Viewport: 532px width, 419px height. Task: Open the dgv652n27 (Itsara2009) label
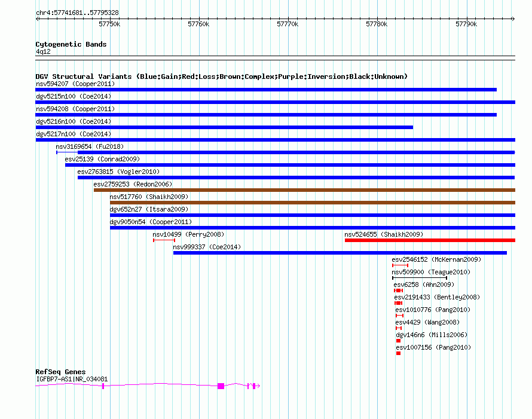(x=149, y=209)
